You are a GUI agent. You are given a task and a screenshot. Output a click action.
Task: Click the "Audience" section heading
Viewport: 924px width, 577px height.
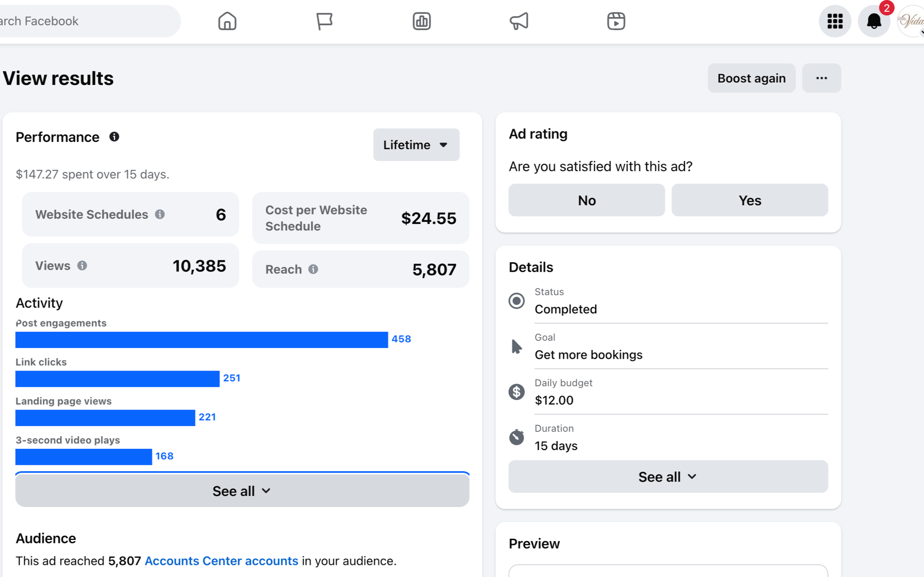[x=46, y=538]
